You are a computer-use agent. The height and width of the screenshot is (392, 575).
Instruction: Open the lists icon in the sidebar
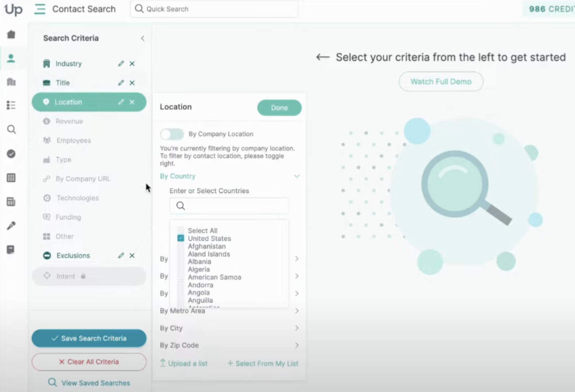11,105
